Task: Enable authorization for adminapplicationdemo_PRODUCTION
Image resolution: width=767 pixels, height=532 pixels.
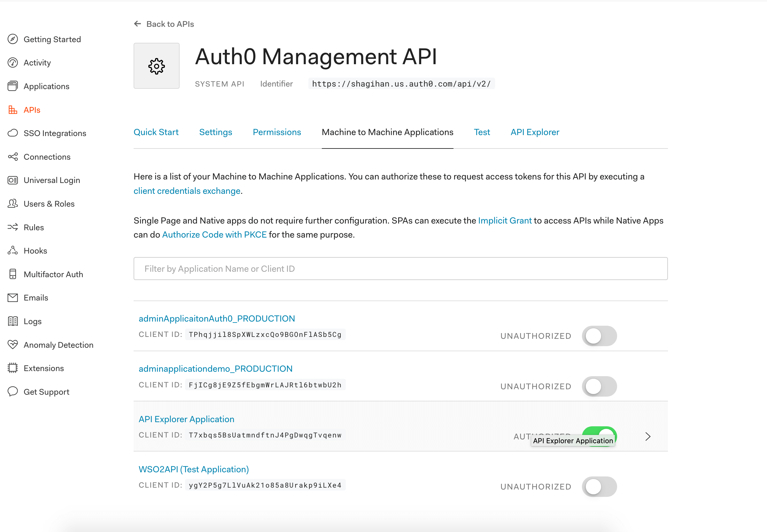Action: tap(599, 386)
